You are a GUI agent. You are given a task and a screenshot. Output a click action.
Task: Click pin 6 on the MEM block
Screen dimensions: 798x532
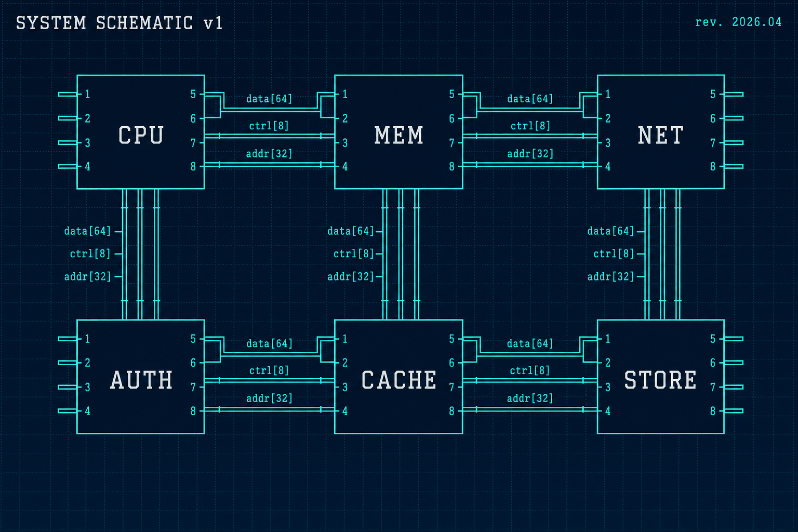(452, 118)
